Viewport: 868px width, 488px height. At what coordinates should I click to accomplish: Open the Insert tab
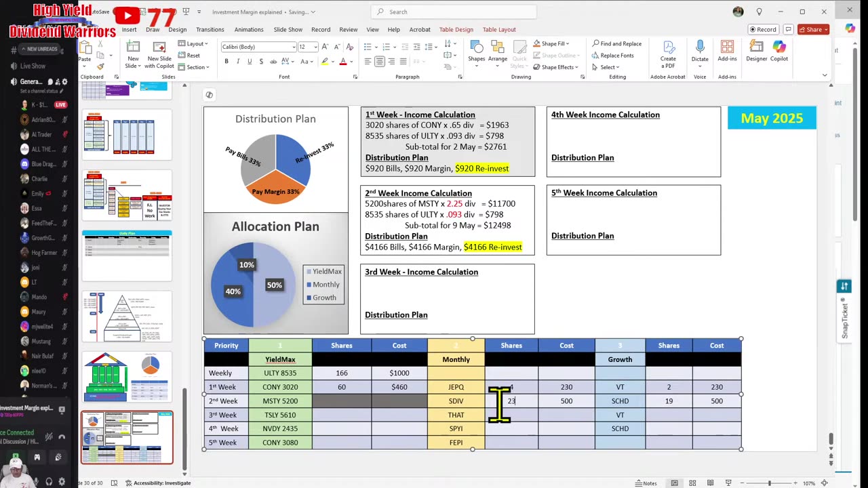coord(129,30)
